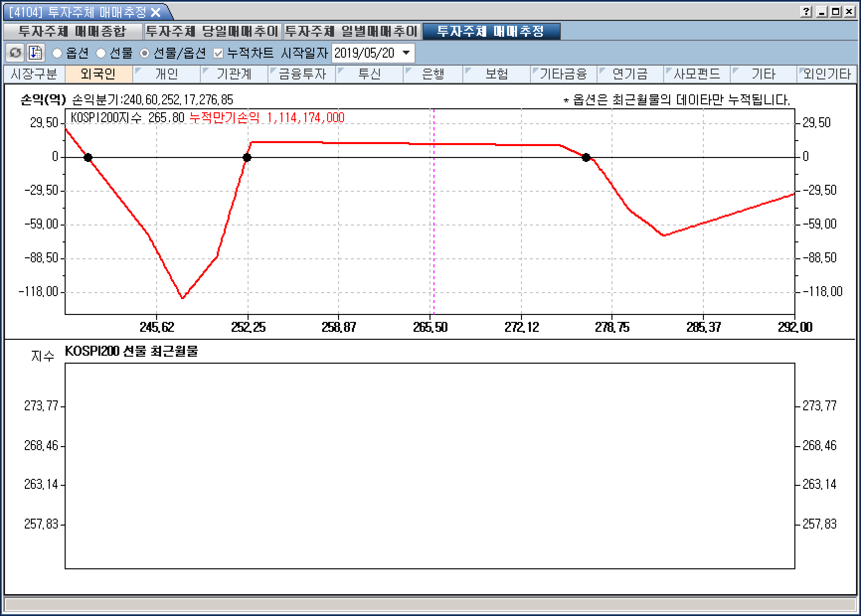Click the magenta KOSPI200 index marker line
861x616 pixels.
[434, 224]
